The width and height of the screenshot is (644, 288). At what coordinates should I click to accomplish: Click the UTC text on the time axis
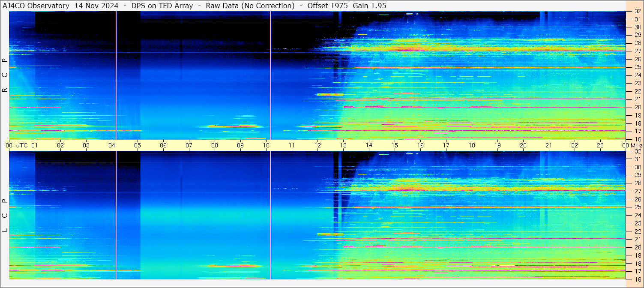pos(22,145)
